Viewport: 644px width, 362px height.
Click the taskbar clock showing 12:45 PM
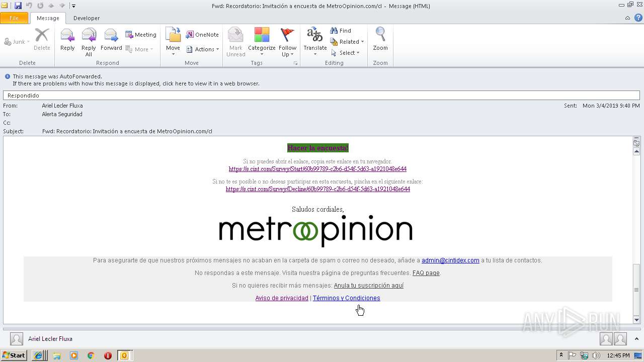coord(618,355)
